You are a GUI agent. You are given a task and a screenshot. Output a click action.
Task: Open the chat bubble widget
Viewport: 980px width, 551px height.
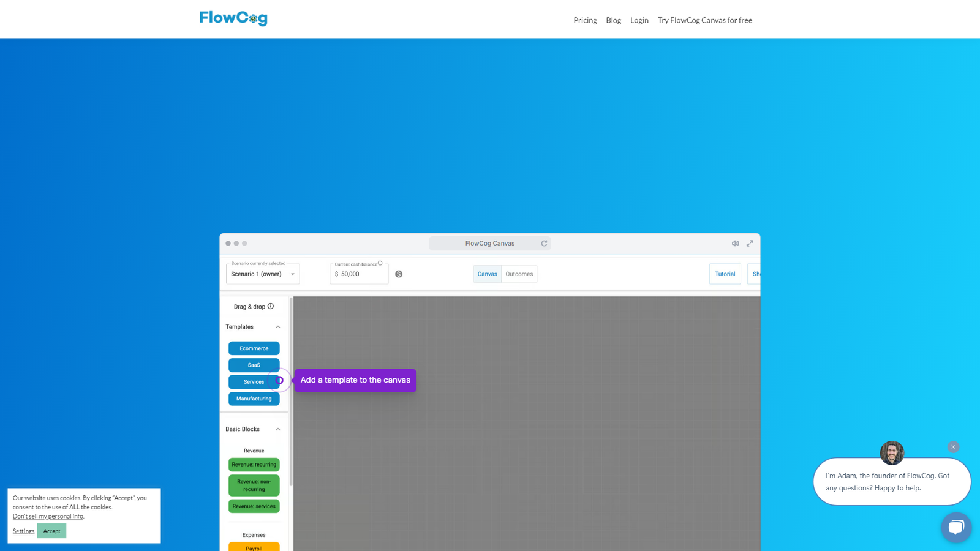point(956,527)
